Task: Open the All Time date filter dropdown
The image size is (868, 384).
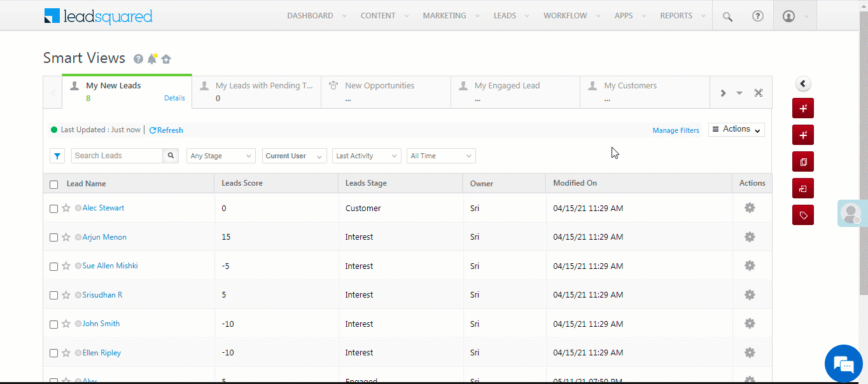Action: [x=440, y=155]
